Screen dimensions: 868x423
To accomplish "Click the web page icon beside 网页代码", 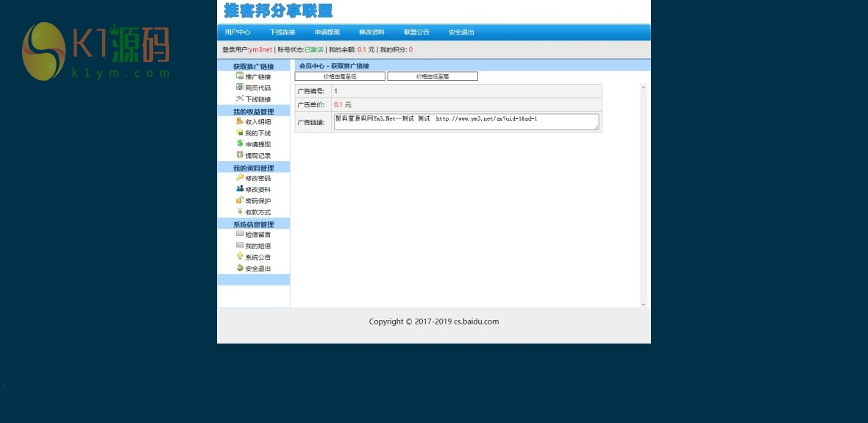I will point(240,88).
